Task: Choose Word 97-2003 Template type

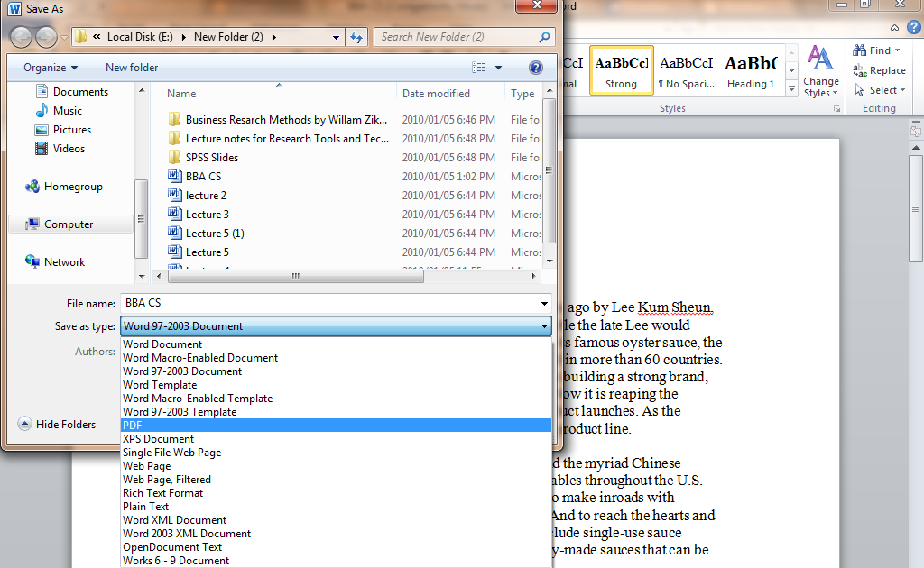Action: pos(336,412)
